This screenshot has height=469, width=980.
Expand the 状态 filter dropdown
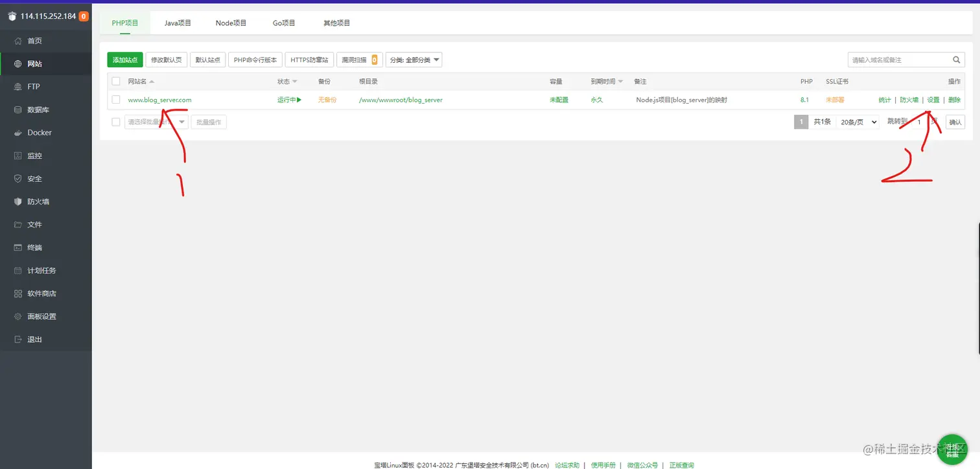pyautogui.click(x=295, y=82)
